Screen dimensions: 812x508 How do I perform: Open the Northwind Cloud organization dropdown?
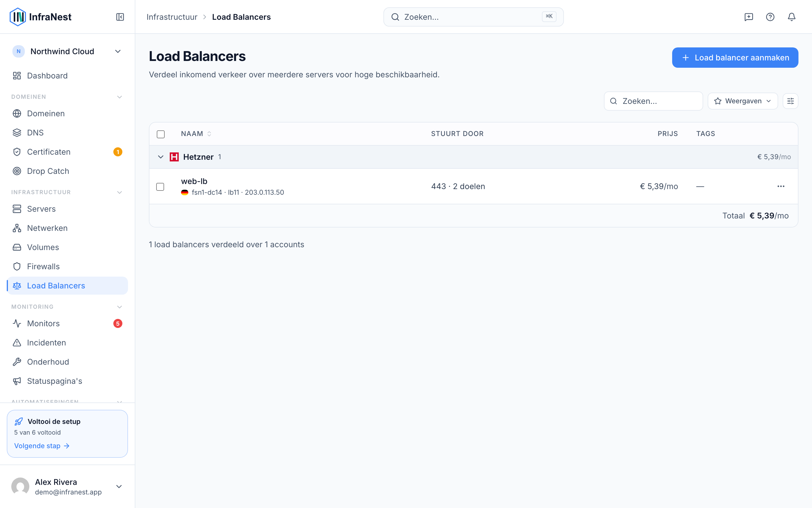(x=67, y=51)
